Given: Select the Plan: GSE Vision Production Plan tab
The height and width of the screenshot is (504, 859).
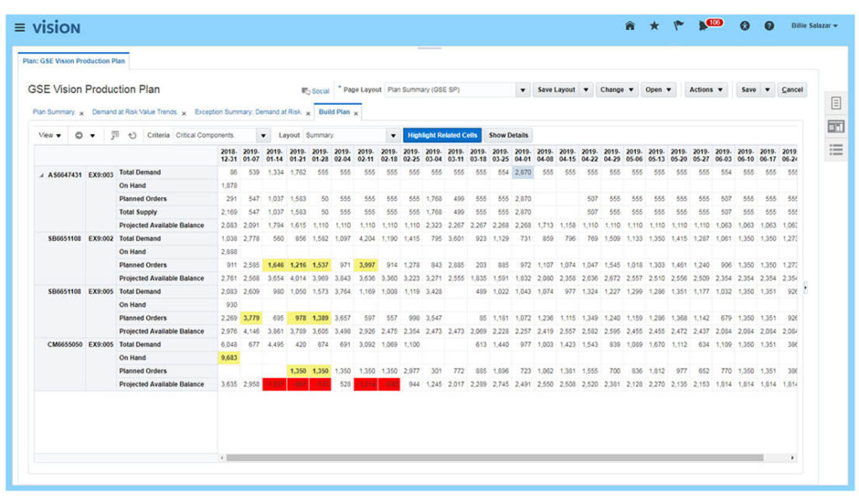Looking at the screenshot, I should [74, 61].
